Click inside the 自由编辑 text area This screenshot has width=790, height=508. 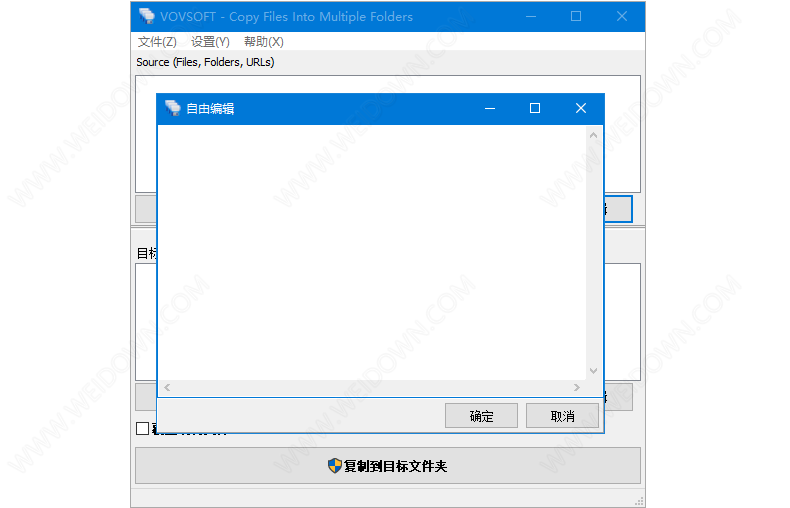pos(370,250)
